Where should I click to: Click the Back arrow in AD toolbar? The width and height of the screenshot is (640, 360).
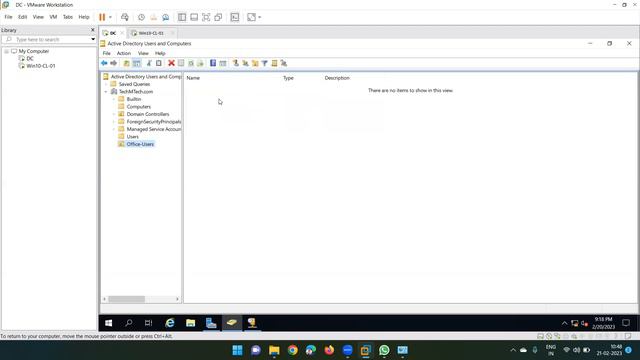(x=104, y=63)
